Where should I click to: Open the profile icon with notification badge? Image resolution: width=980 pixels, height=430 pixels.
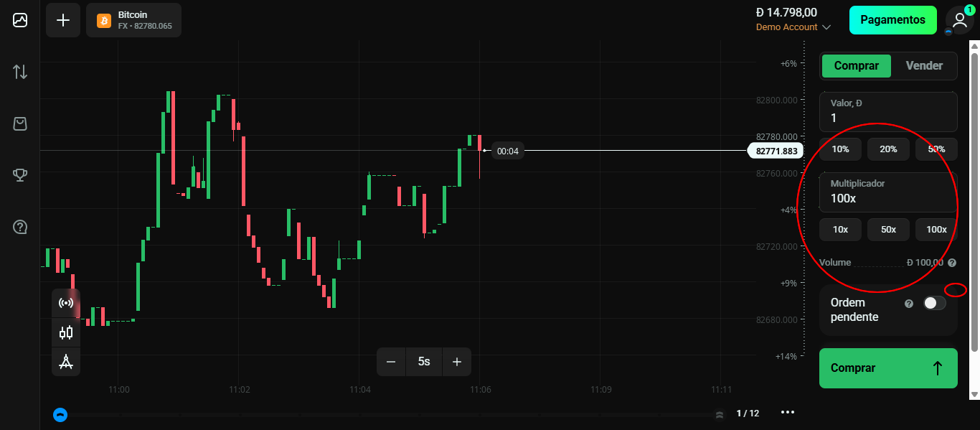(x=959, y=20)
